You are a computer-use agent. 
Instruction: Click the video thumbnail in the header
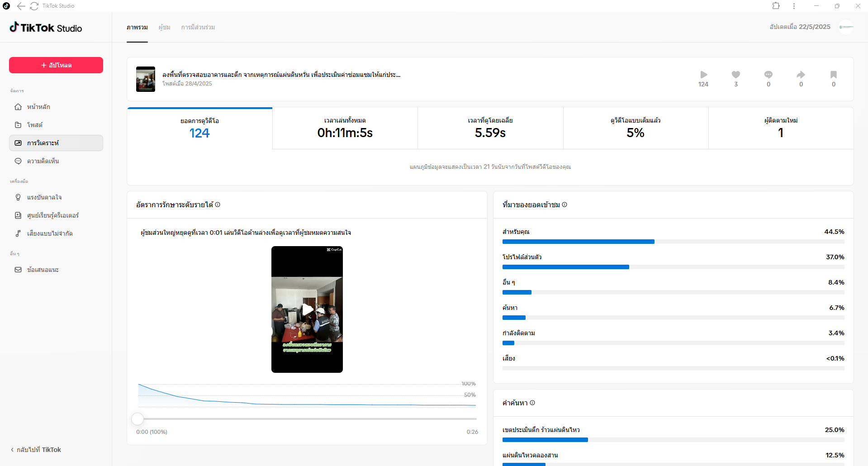tap(146, 79)
